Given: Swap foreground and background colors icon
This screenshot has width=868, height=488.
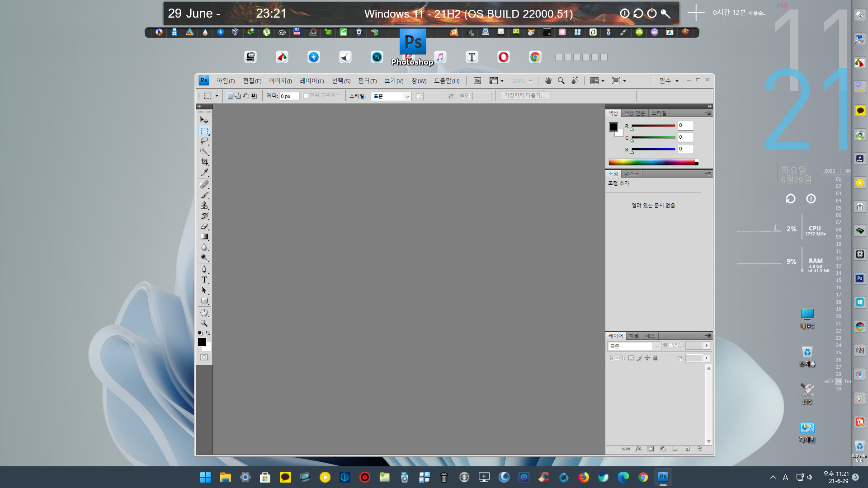Looking at the screenshot, I should pyautogui.click(x=208, y=333).
